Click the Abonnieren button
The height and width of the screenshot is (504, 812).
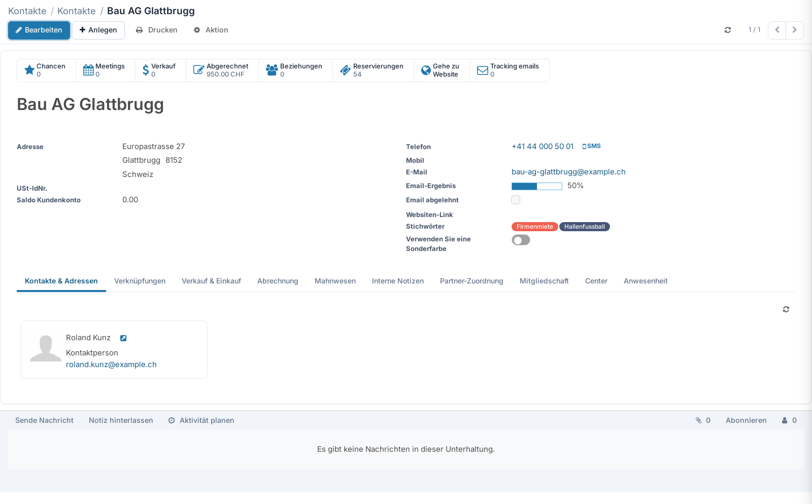coord(746,420)
